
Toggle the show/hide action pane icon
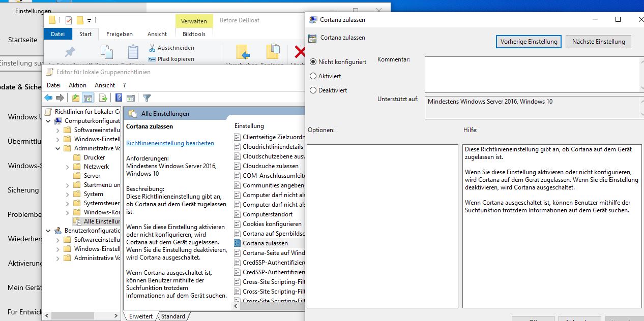[x=130, y=98]
